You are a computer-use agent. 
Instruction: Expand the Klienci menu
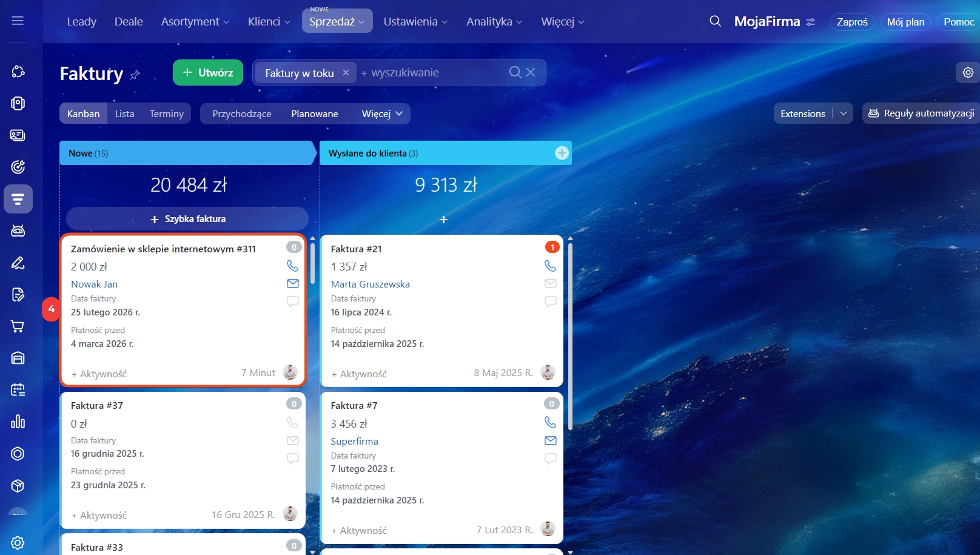(269, 21)
